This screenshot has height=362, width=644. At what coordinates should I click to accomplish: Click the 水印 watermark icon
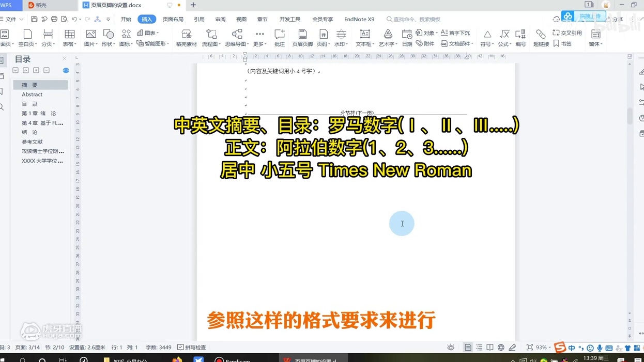pos(341,38)
